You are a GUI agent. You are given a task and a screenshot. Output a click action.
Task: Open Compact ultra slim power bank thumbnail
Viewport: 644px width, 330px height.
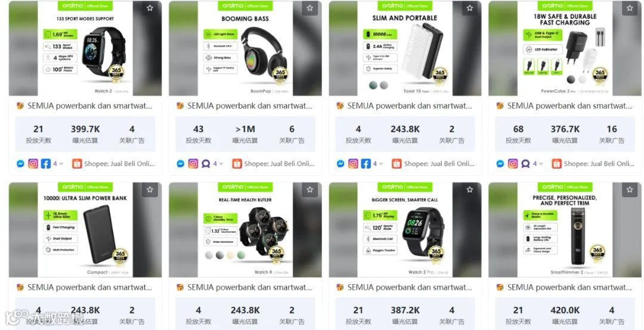tap(85, 230)
